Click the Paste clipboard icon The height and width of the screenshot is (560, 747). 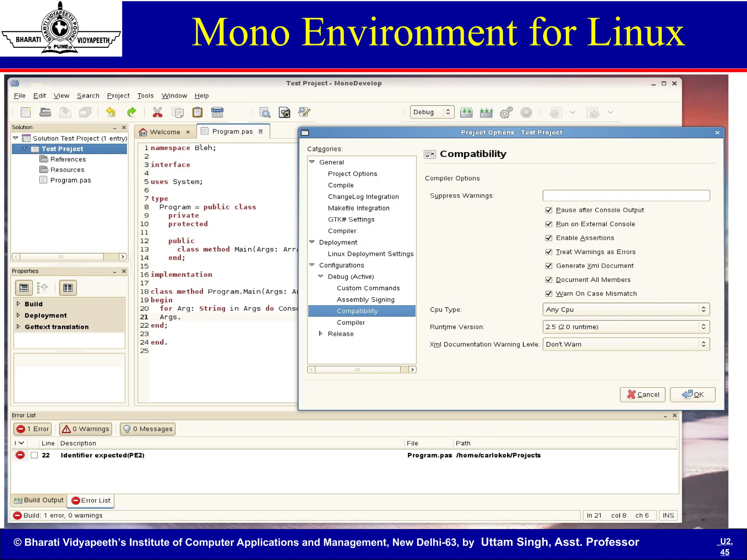[197, 112]
